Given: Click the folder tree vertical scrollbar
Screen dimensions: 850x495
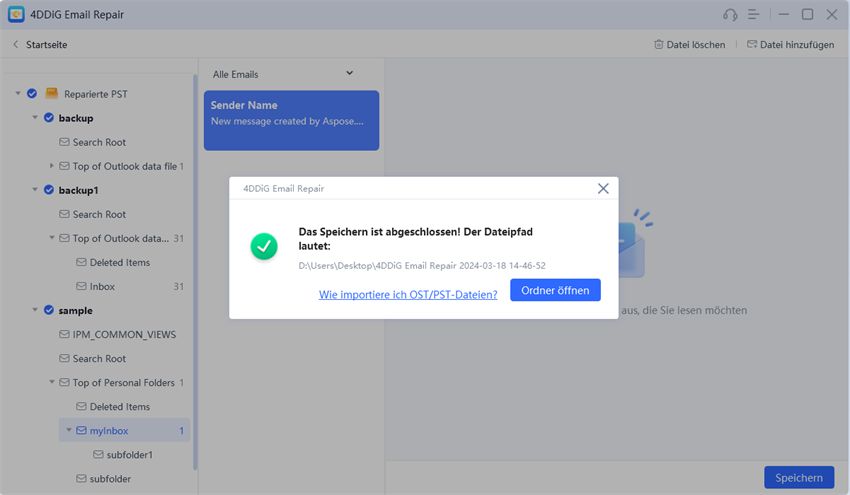Looking at the screenshot, I should 195,271.
